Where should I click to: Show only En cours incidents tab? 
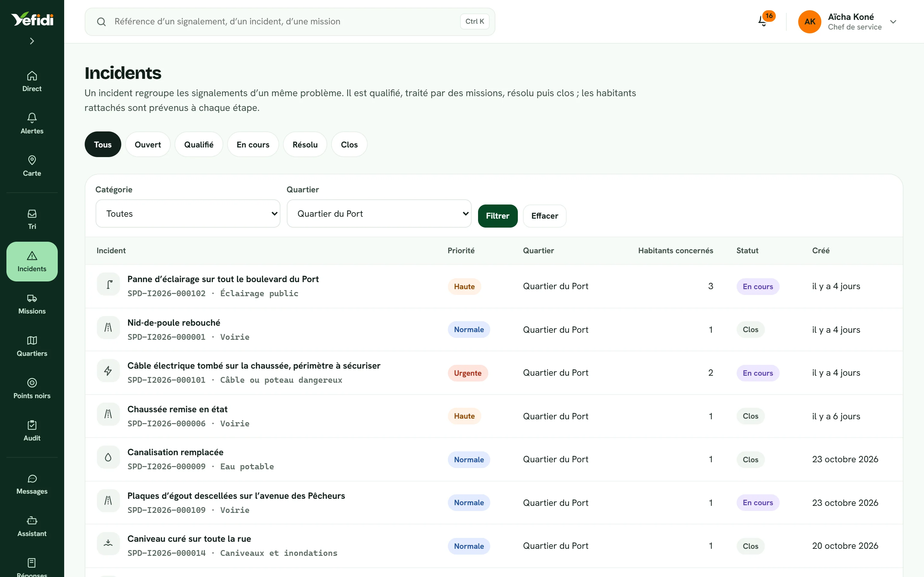(x=253, y=145)
